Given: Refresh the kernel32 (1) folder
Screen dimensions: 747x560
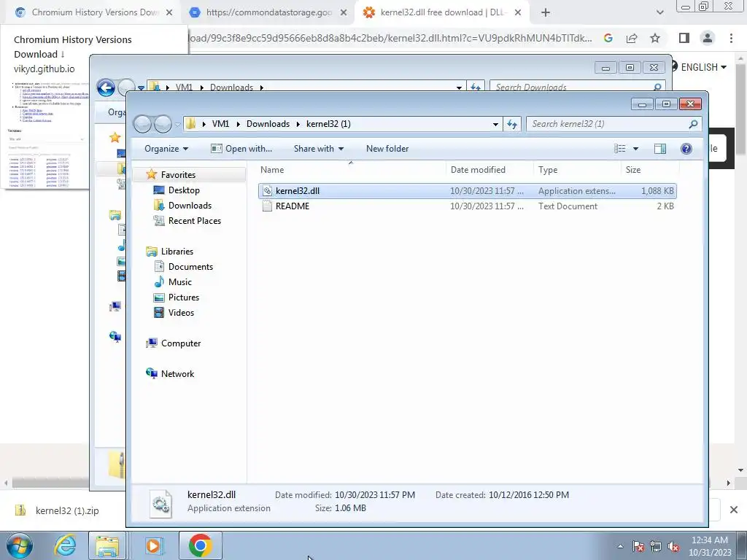Looking at the screenshot, I should tap(512, 124).
